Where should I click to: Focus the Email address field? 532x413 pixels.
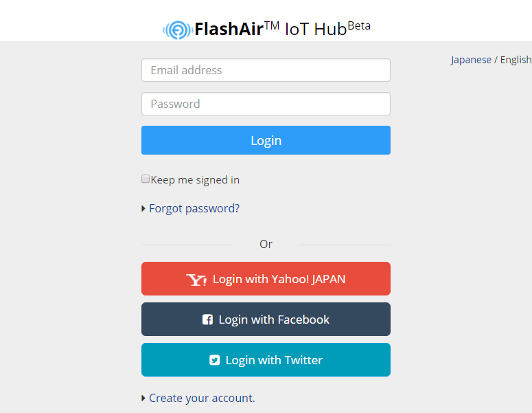[266, 70]
